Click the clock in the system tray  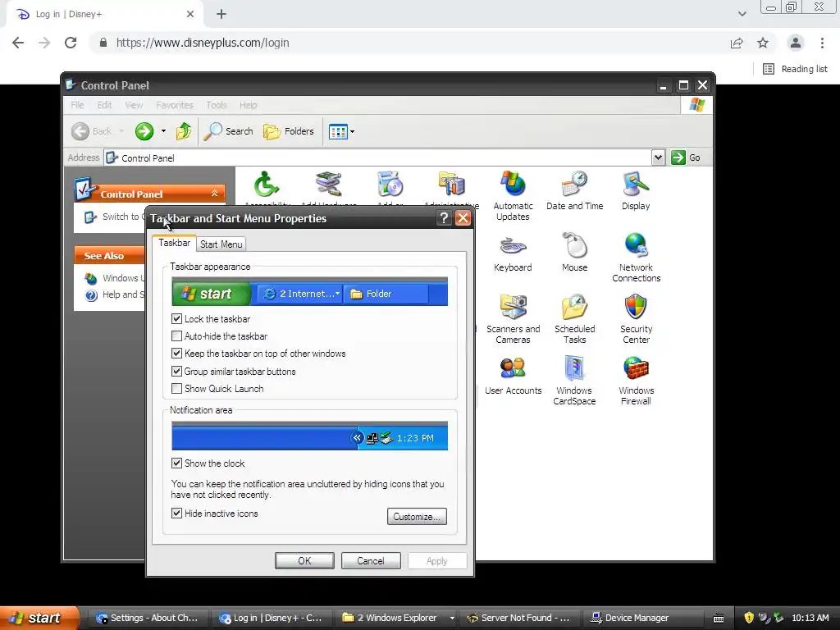coord(810,619)
